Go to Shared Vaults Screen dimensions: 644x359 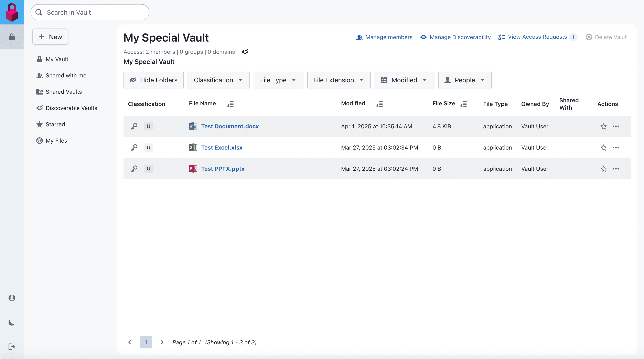click(59, 92)
